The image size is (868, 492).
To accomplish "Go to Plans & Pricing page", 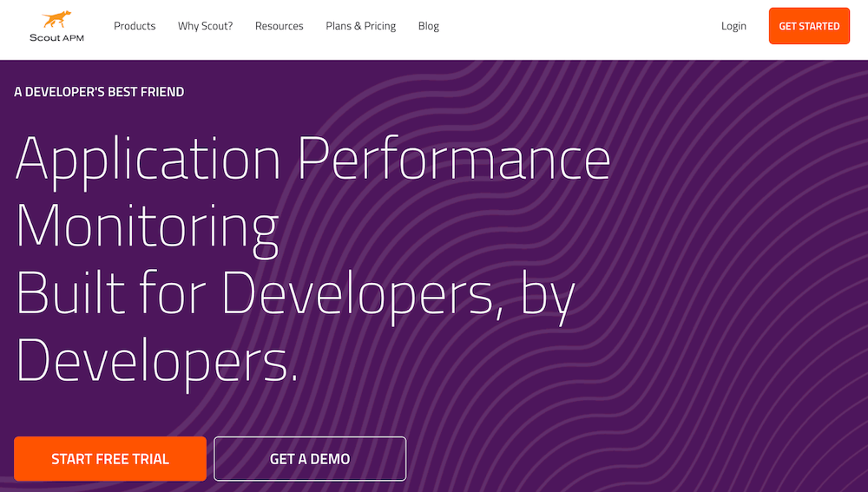I will [360, 26].
